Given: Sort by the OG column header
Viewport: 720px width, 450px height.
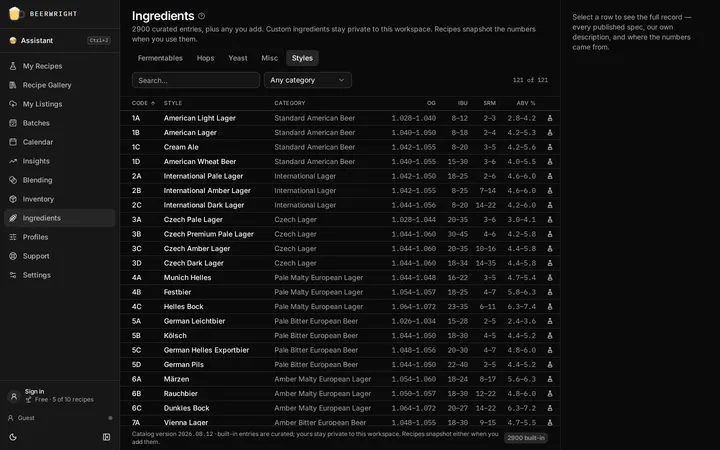Looking at the screenshot, I should [431, 103].
